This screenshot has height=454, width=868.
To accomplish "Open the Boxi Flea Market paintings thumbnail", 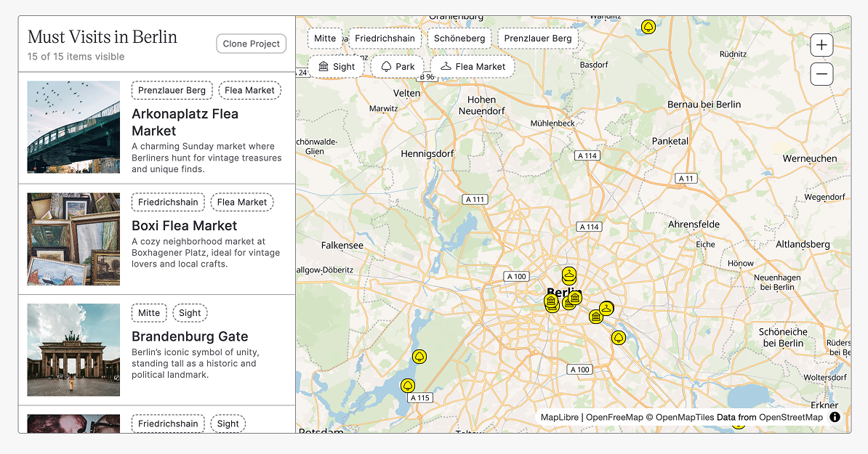I will (x=73, y=239).
